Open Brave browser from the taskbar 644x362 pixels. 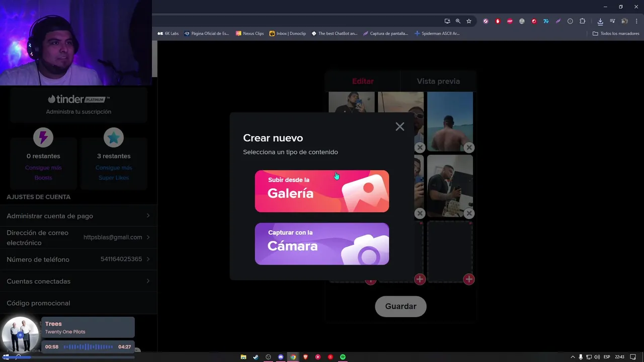pos(305,357)
